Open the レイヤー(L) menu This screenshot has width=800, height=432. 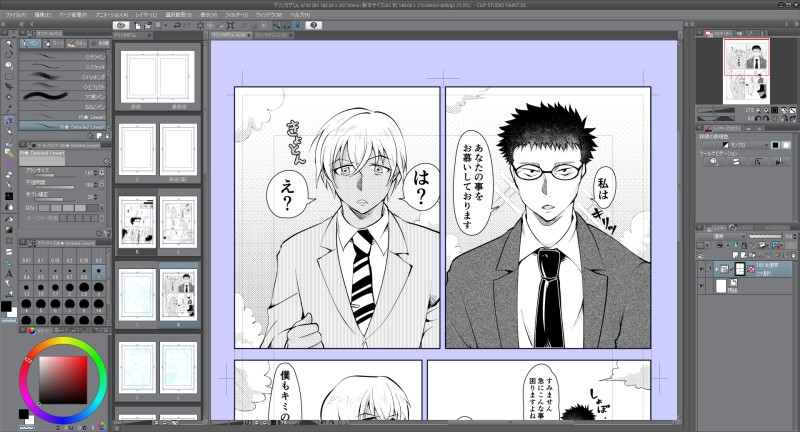(x=146, y=15)
